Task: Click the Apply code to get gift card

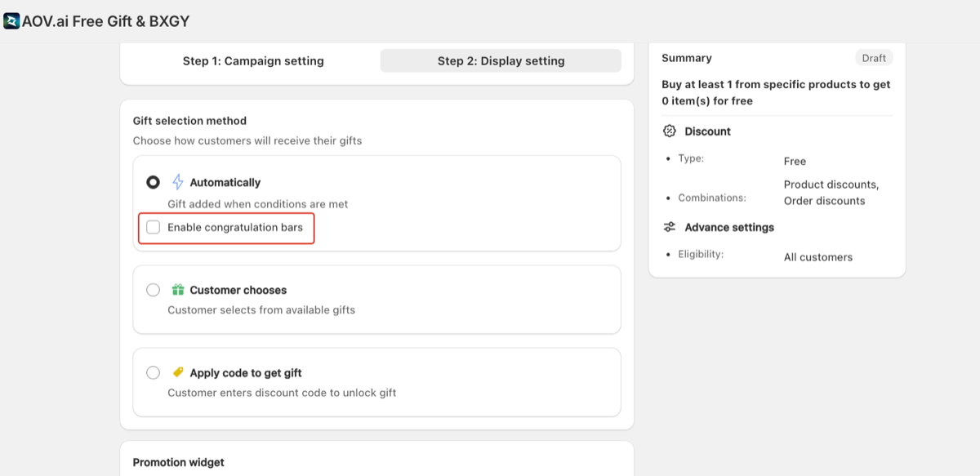Action: 376,382
